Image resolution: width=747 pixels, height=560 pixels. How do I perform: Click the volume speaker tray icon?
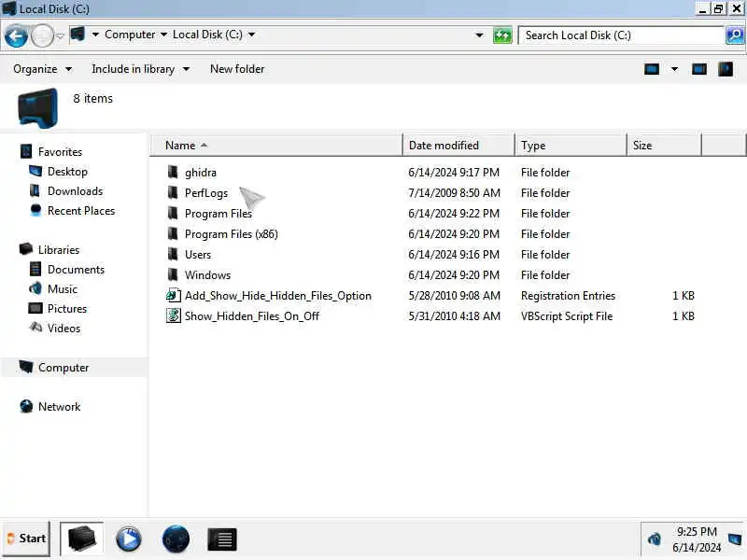point(655,539)
